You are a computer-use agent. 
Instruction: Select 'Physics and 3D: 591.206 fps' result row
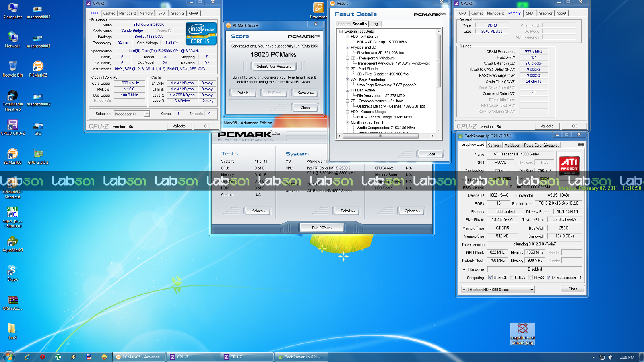tap(380, 53)
